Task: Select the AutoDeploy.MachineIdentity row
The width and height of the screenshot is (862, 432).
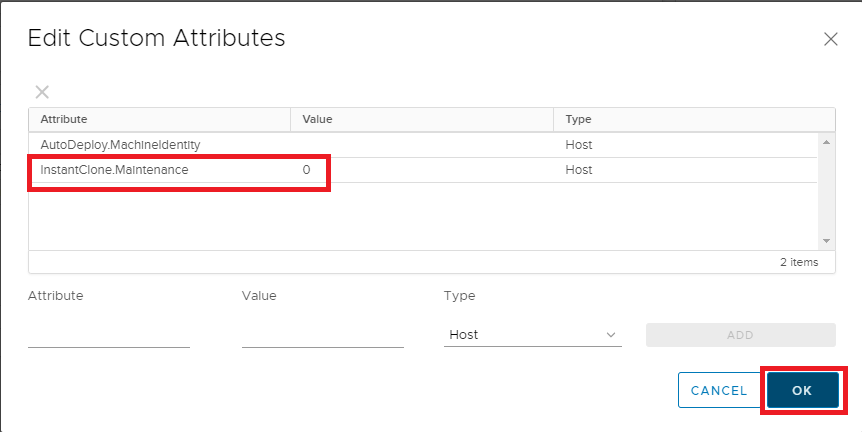Action: coord(120,145)
